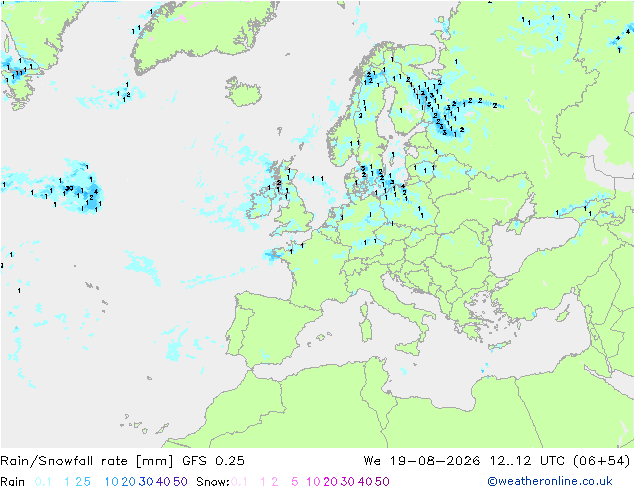Select the snow legend 30 value
The width and height of the screenshot is (634, 490).
coord(348,482)
